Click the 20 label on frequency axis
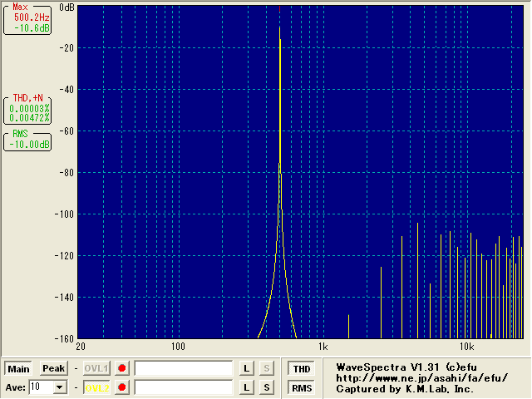The height and width of the screenshot is (399, 532). pyautogui.click(x=81, y=347)
